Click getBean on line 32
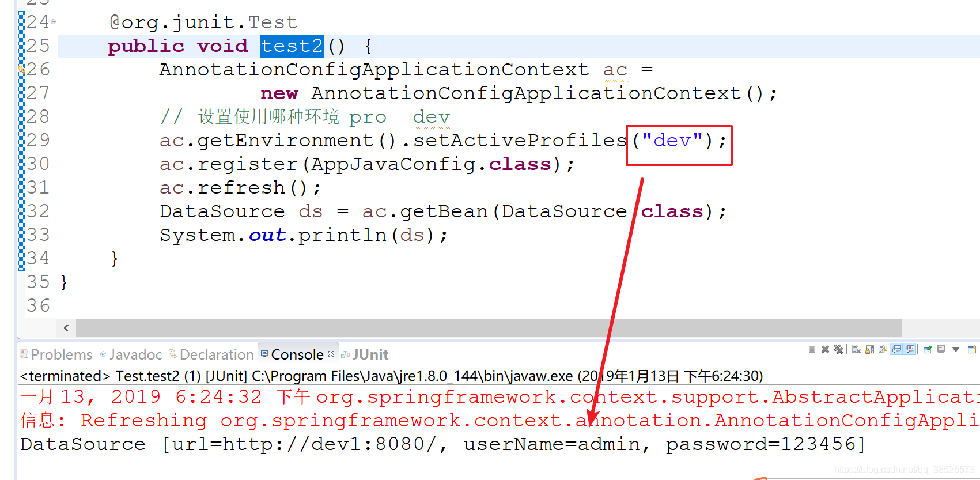Viewport: 980px width, 480px height. click(444, 211)
